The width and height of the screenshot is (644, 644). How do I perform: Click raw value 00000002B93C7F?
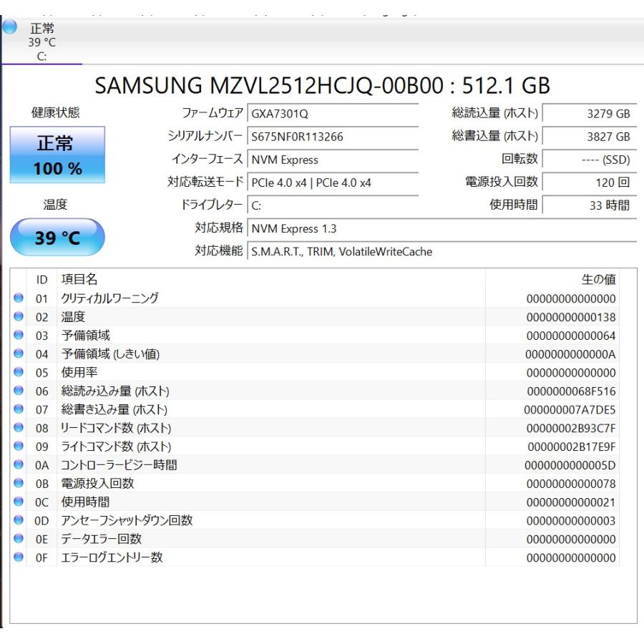571,428
